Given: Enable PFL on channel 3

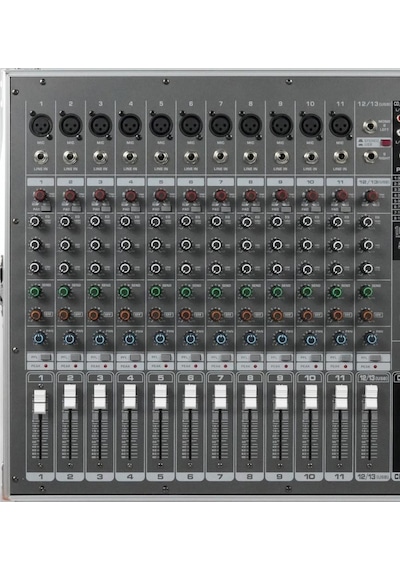Looking at the screenshot, I should (x=105, y=357).
